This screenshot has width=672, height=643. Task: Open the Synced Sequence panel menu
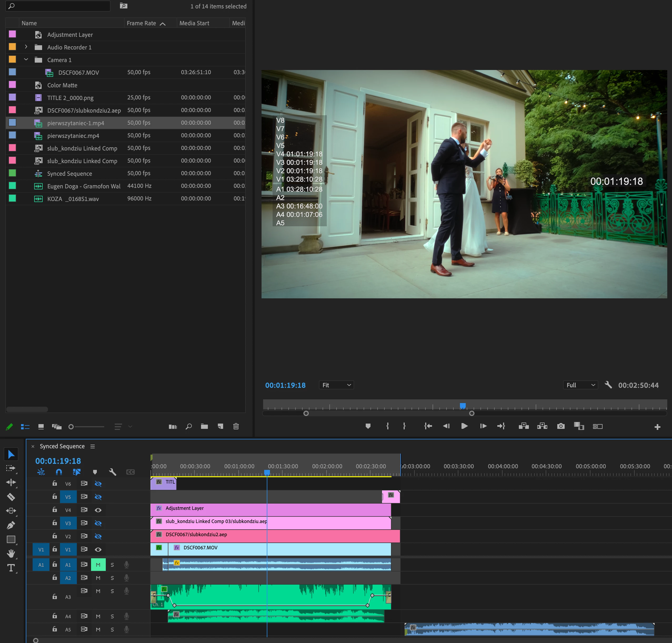pos(93,446)
